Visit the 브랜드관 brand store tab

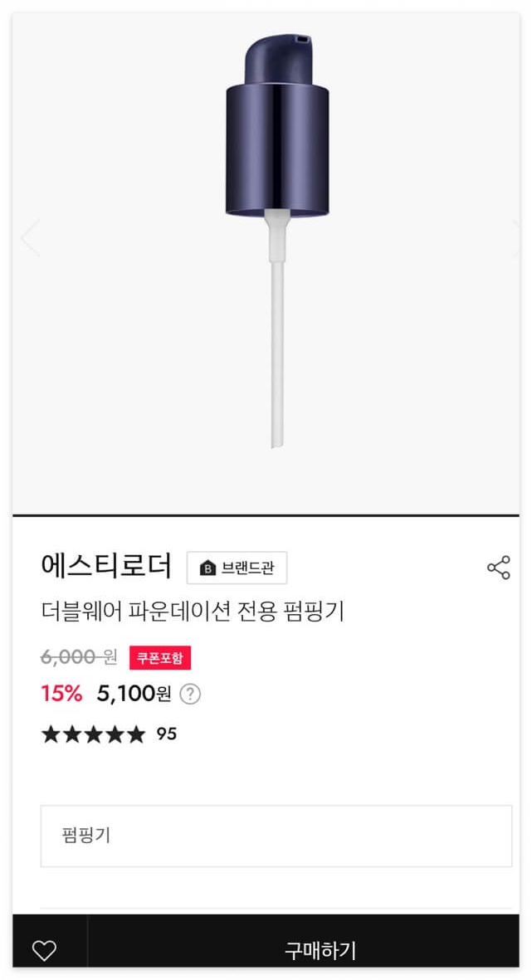coord(237,568)
